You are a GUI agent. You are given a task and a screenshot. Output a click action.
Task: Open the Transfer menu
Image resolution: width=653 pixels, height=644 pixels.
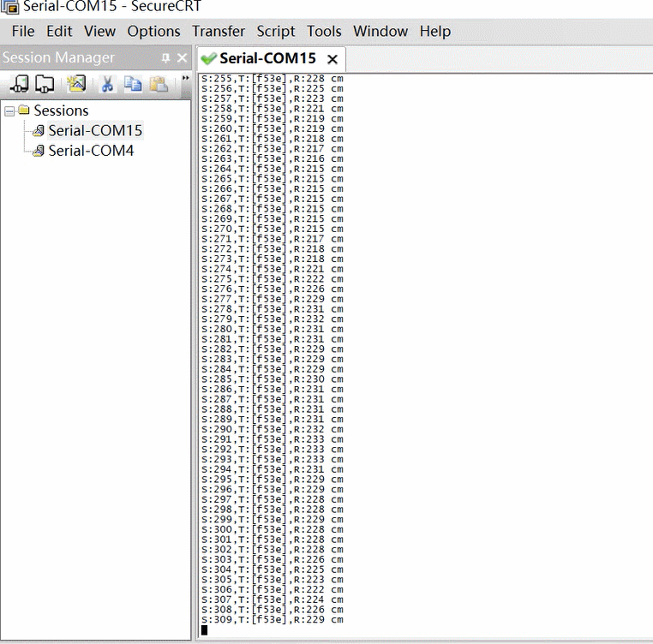point(219,31)
